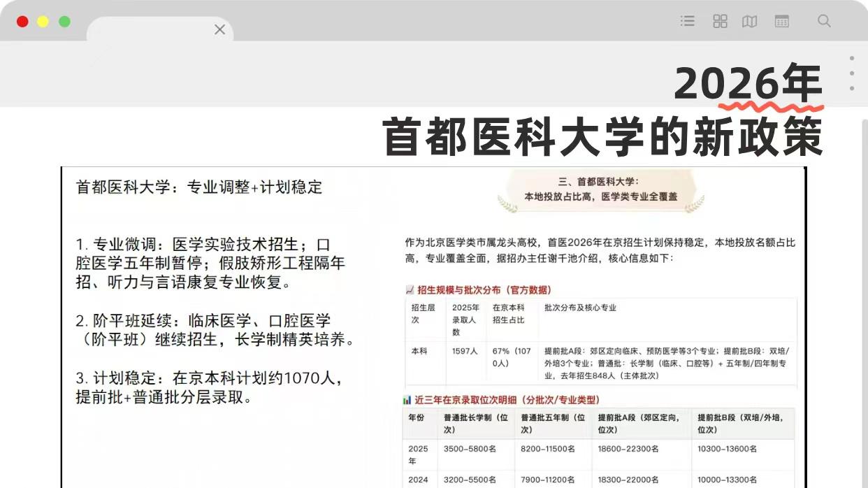Select the blank browser tab
This screenshot has height=488, width=868.
159,29
